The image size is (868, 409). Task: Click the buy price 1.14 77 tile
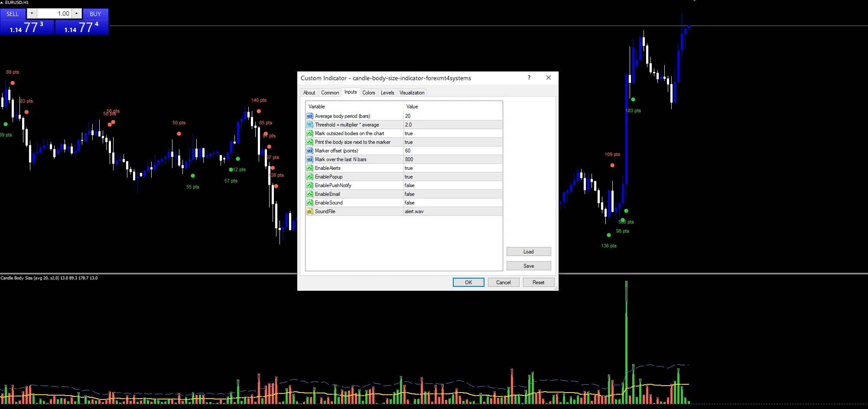pyautogui.click(x=81, y=27)
